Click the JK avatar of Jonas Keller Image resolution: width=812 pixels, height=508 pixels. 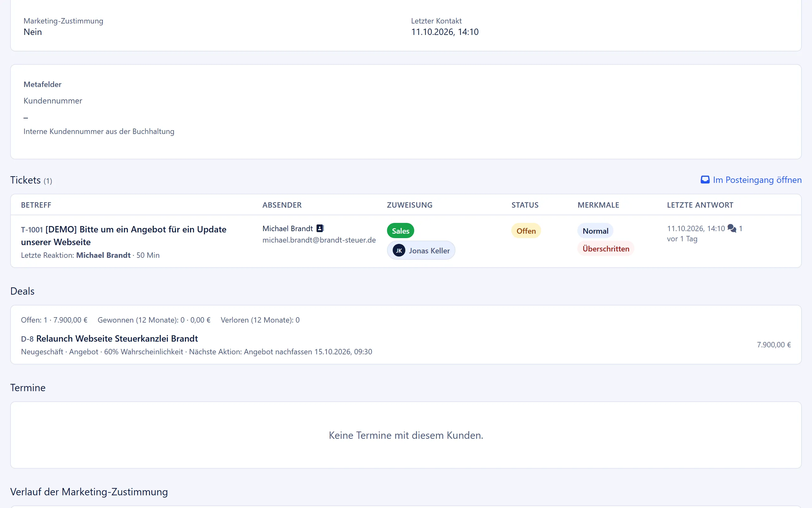pos(399,250)
